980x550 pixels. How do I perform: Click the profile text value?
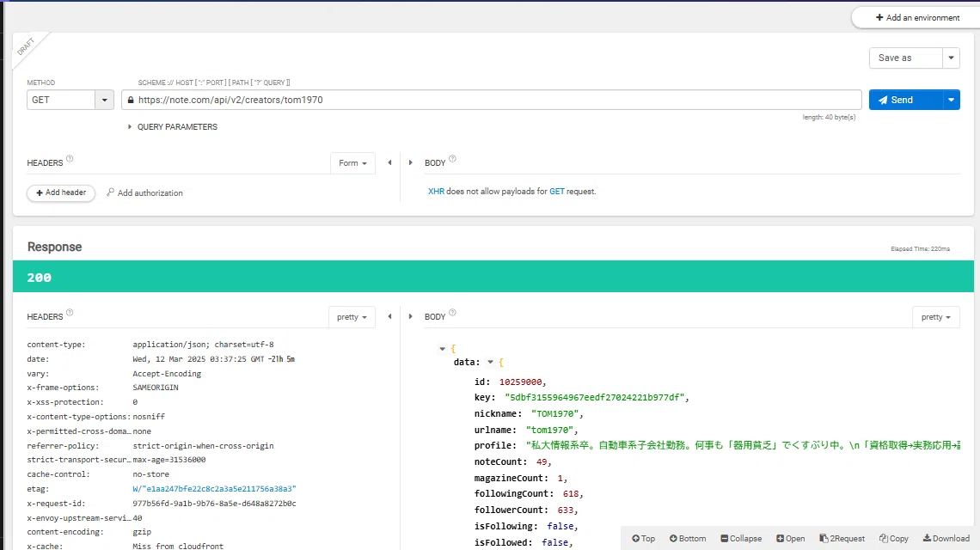coord(743,446)
